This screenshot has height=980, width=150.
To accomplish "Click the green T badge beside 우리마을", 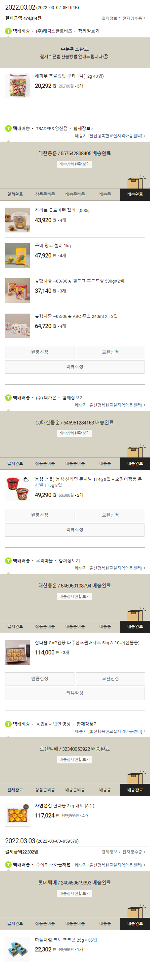I will 8,560.
